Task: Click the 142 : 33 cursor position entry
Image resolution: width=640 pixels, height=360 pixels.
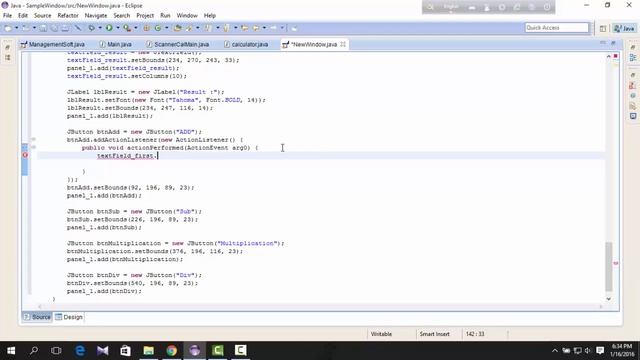Action: 475,334
